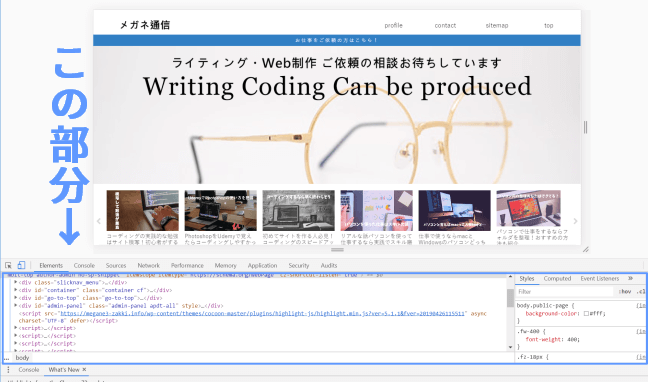This screenshot has width=648, height=382.
Task: Open the Audits tab
Action: (329, 265)
